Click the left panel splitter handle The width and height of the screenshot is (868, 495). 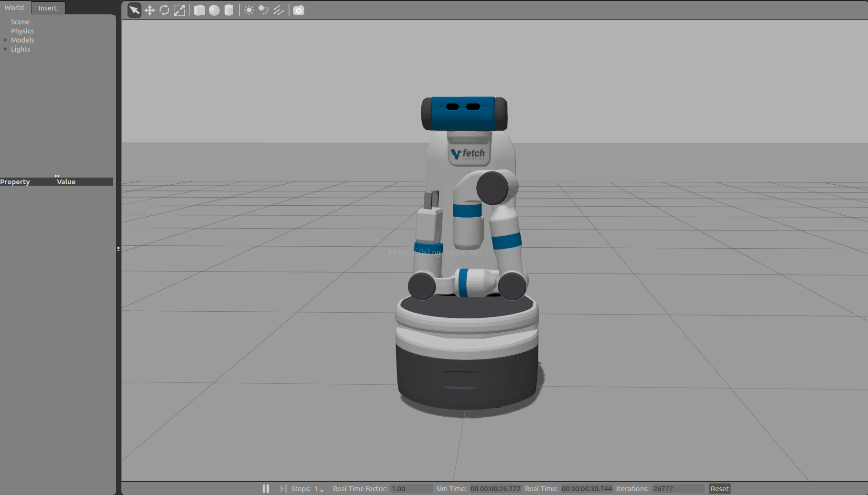(x=118, y=249)
